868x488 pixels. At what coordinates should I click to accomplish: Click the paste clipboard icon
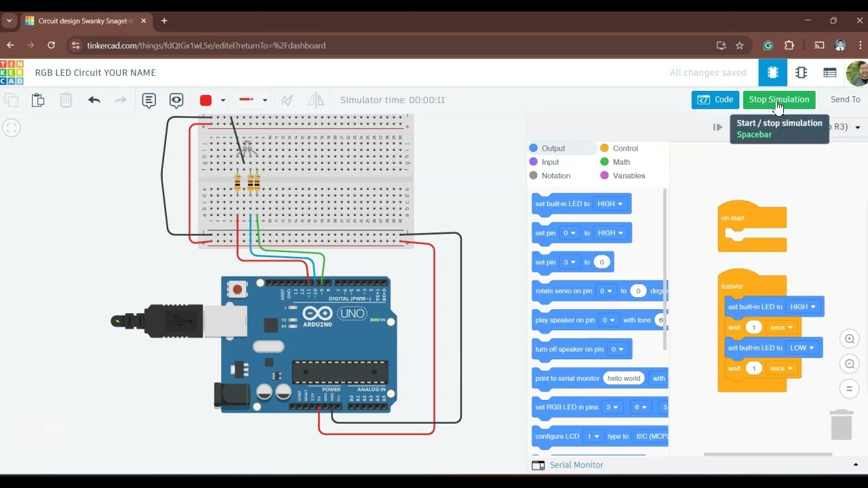(x=38, y=100)
